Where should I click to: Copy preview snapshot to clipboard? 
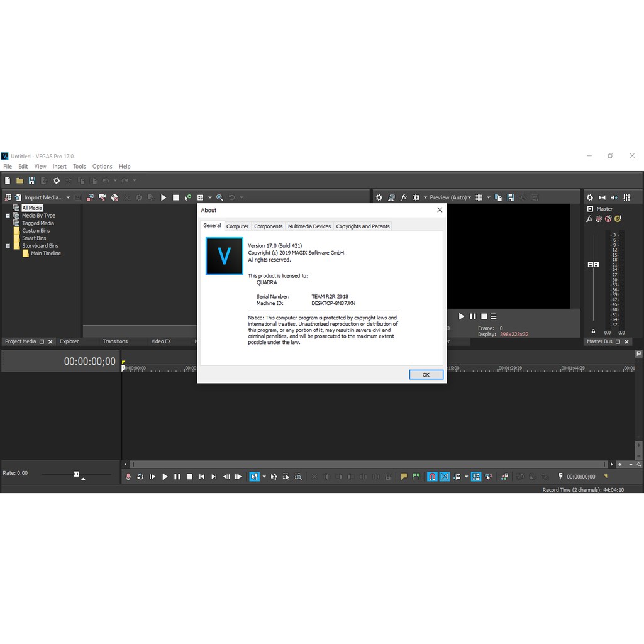[x=498, y=197]
